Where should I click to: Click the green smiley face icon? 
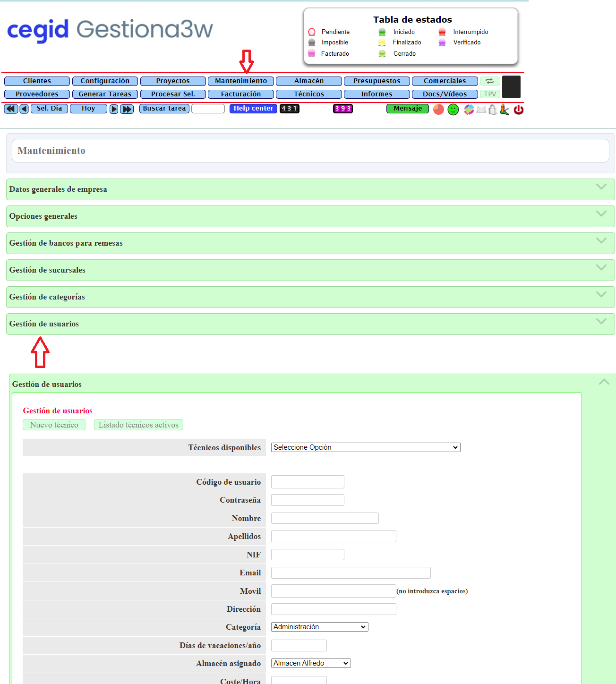[453, 110]
